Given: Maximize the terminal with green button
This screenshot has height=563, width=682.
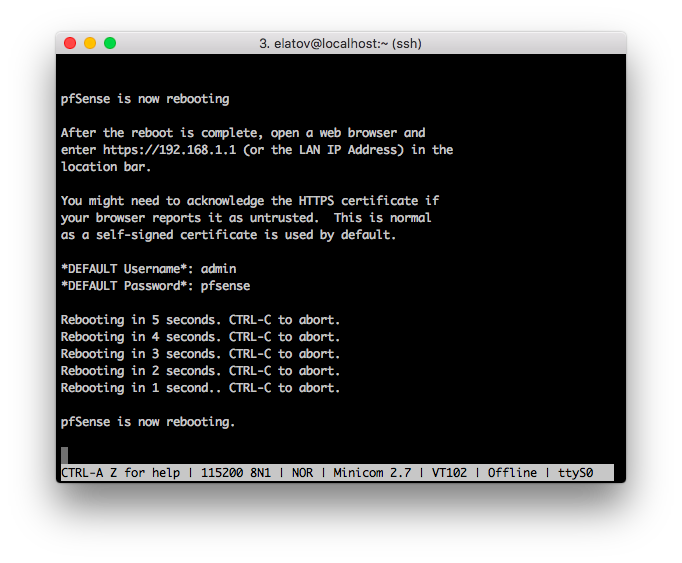Looking at the screenshot, I should pyautogui.click(x=110, y=43).
